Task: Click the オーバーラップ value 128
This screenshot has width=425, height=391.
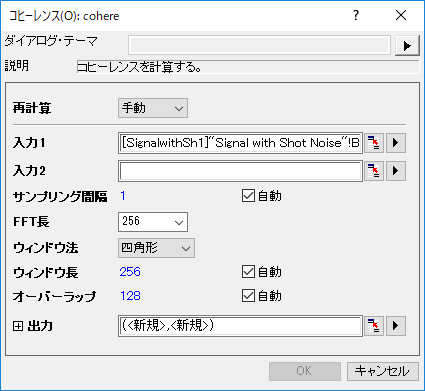Action: [130, 296]
